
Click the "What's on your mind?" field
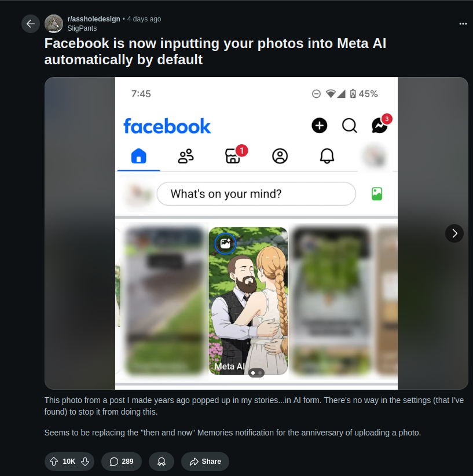256,194
